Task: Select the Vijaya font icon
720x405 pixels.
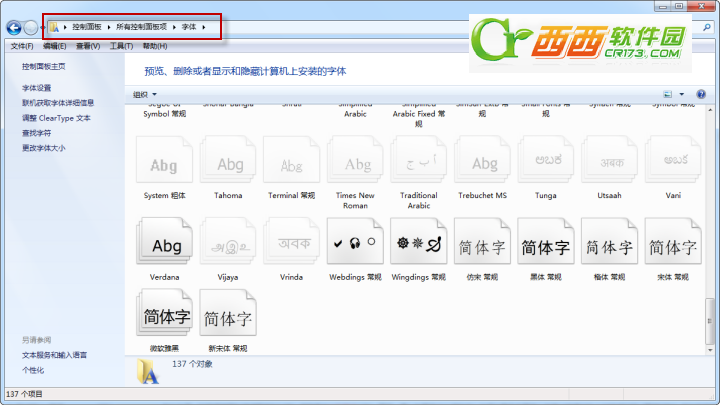Action: tap(228, 242)
